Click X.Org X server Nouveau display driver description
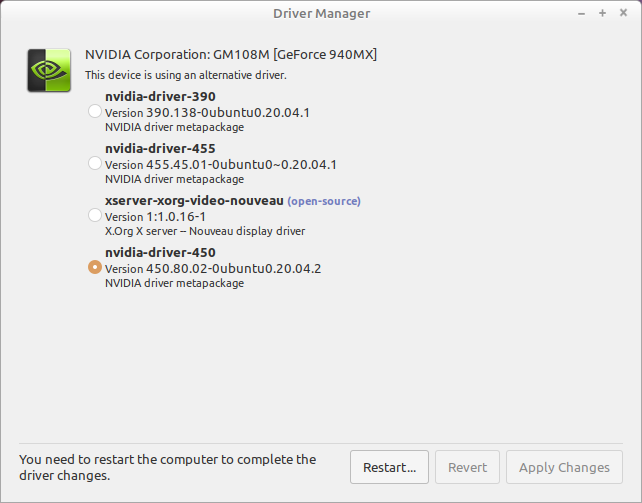Screen dimensions: 642x503 coord(205,231)
